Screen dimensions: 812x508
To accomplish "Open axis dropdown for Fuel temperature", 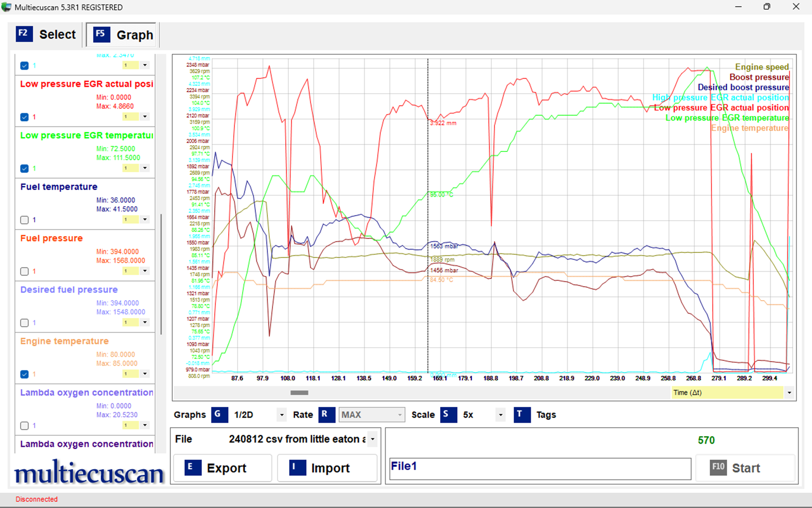I will tap(145, 219).
